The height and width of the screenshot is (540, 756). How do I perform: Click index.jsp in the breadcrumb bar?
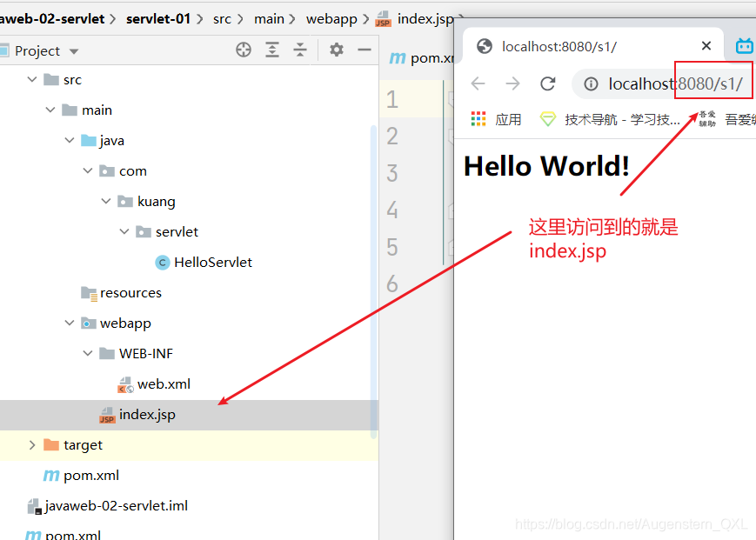pos(415,19)
